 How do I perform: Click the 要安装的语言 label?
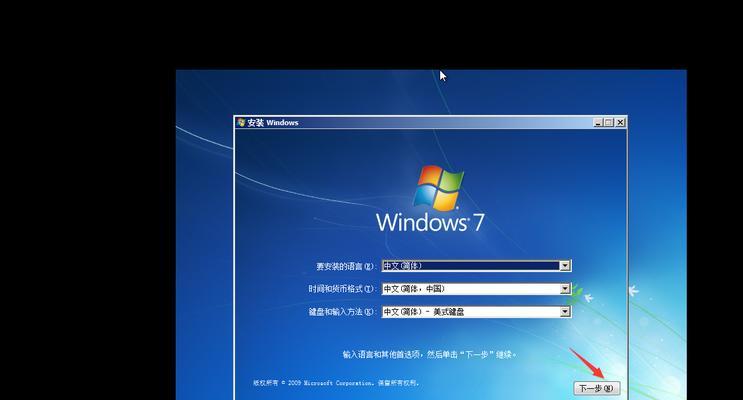345,266
